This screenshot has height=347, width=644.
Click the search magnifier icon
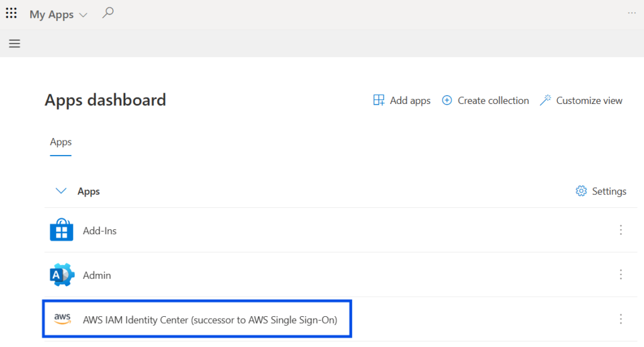tap(108, 13)
